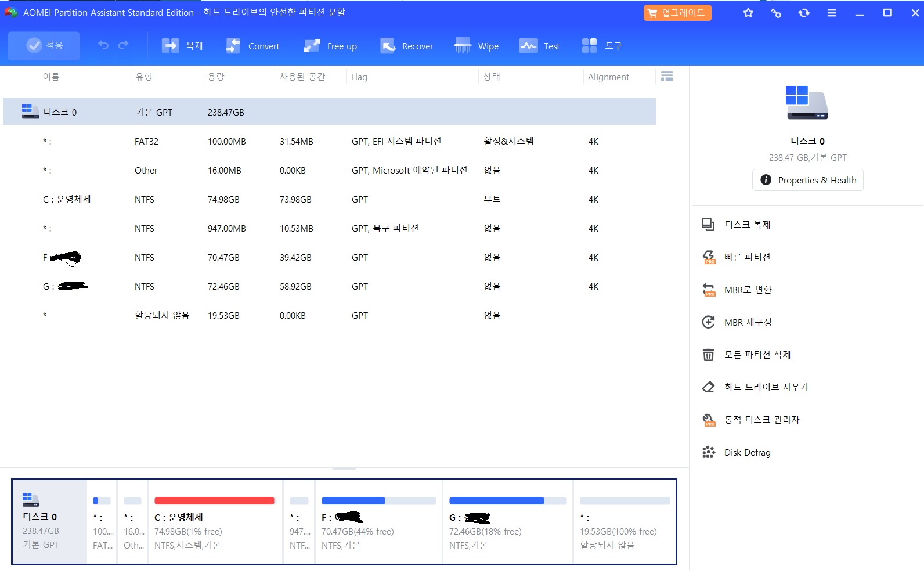Click the 적용 (Apply) button
This screenshot has height=570, width=924.
coord(44,45)
